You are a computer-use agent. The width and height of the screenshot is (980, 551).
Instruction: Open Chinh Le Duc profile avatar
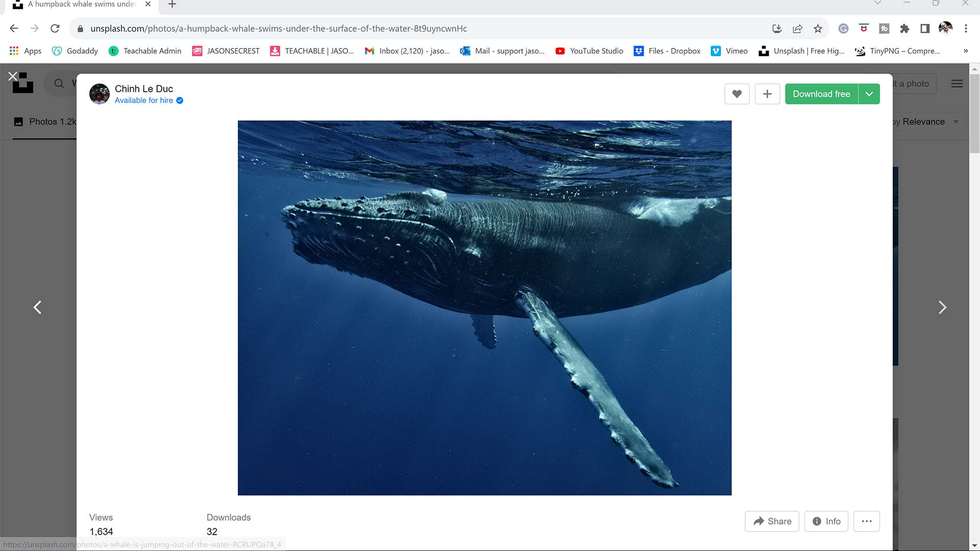100,94
